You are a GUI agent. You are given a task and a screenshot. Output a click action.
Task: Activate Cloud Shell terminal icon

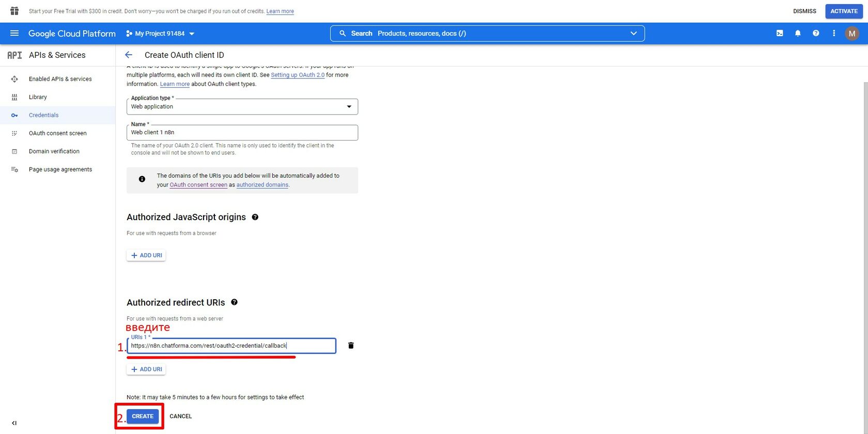tap(780, 33)
